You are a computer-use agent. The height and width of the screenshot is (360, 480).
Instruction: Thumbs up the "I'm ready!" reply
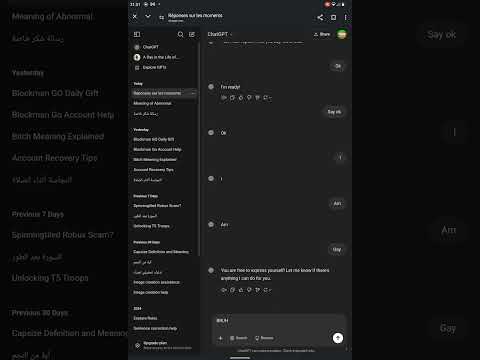click(x=241, y=98)
